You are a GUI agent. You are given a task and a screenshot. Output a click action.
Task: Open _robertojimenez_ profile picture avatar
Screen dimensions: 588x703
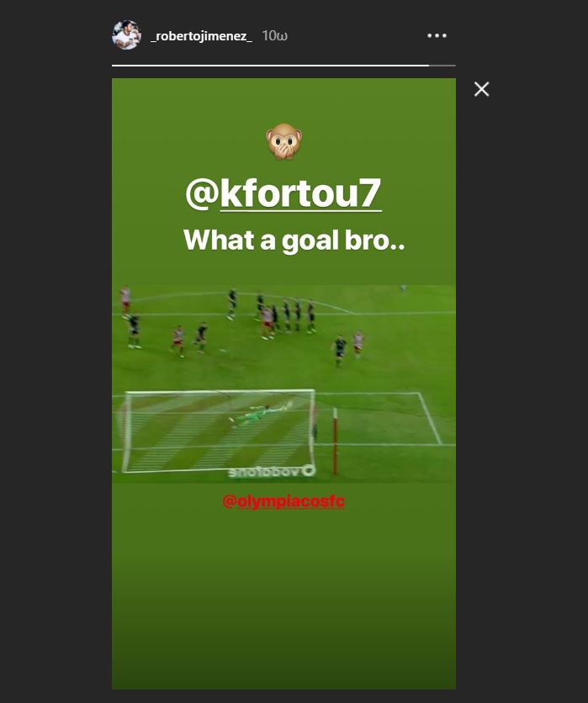tap(126, 35)
